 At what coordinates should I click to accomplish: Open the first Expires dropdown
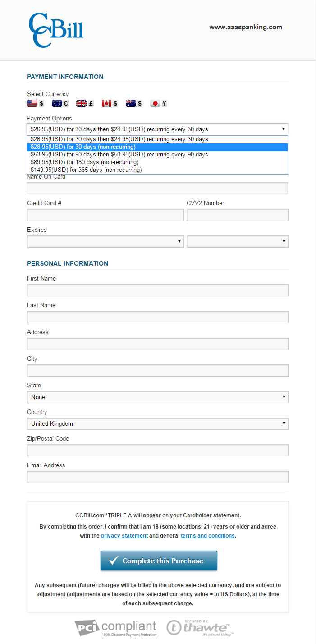pyautogui.click(x=105, y=242)
